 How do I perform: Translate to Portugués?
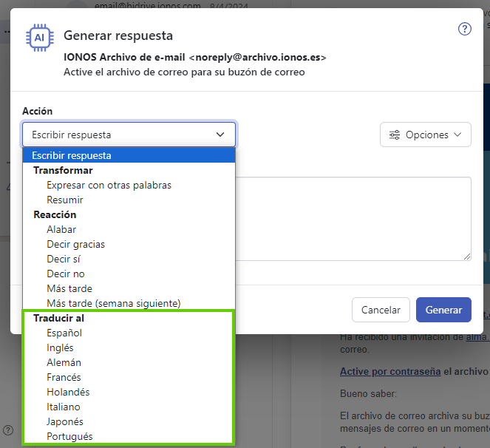(129, 436)
